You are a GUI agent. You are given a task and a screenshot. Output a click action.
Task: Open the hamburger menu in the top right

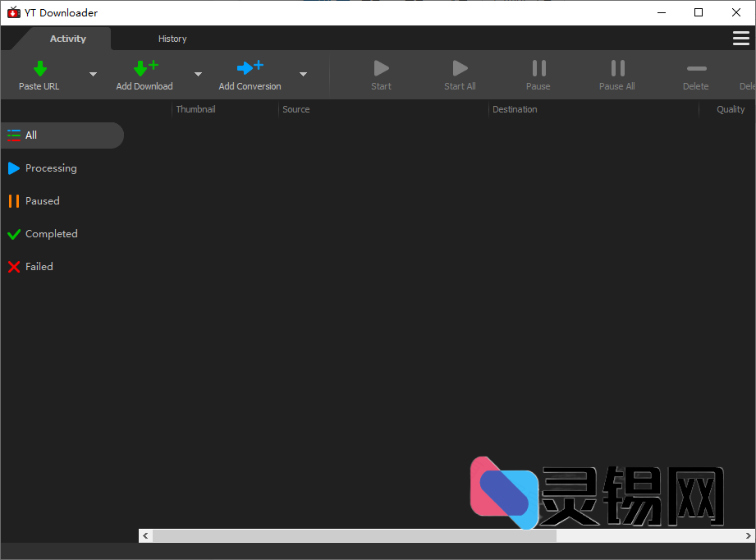(x=741, y=38)
